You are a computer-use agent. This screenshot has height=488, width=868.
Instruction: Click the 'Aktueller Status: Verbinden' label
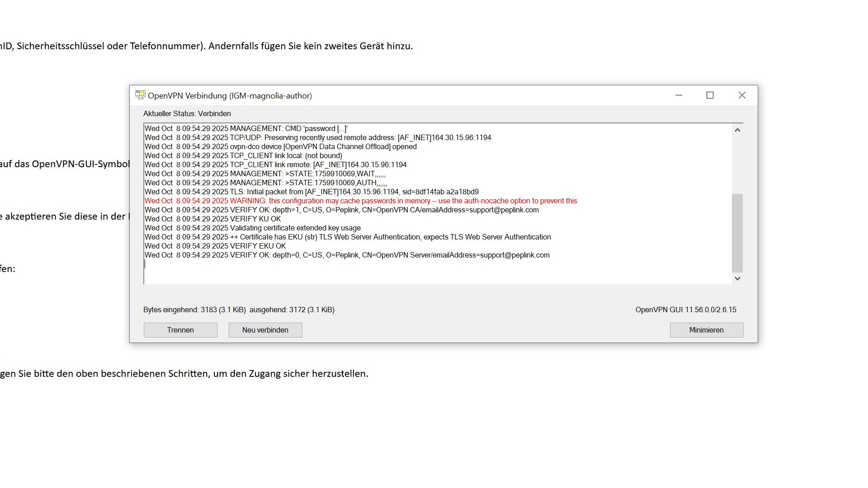click(x=187, y=114)
